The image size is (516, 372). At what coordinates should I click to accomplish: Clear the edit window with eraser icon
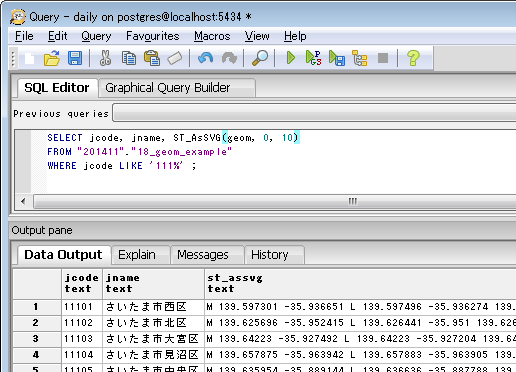(x=175, y=58)
